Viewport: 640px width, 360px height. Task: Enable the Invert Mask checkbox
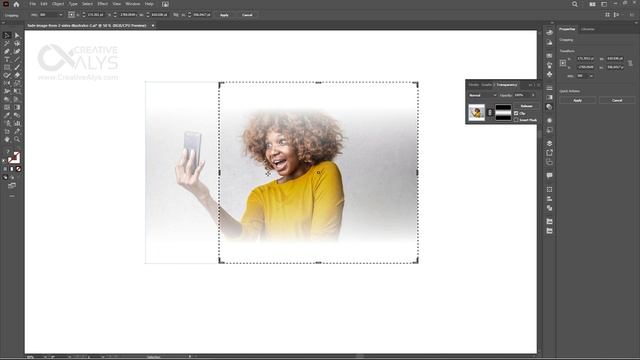pos(516,120)
